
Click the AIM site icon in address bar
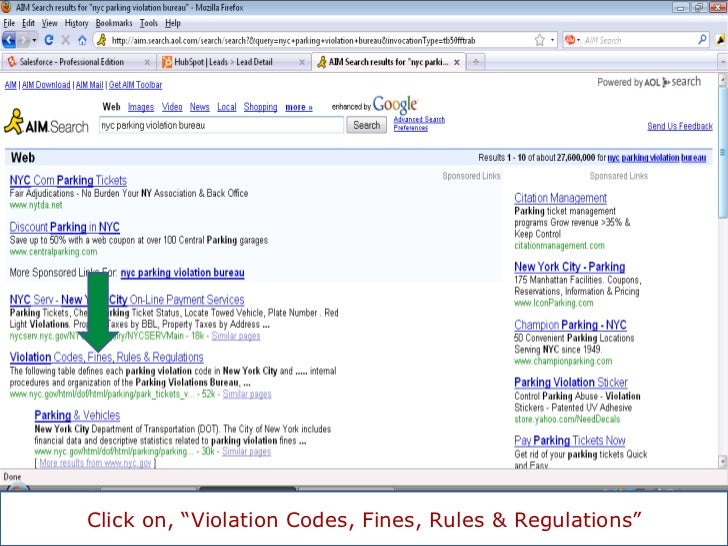(102, 40)
